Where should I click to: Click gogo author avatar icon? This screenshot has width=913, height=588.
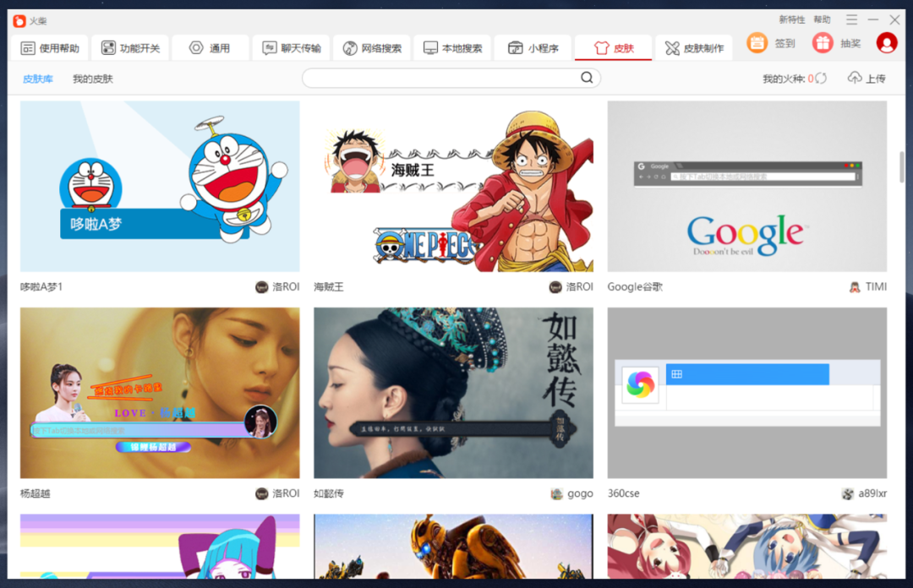(556, 493)
